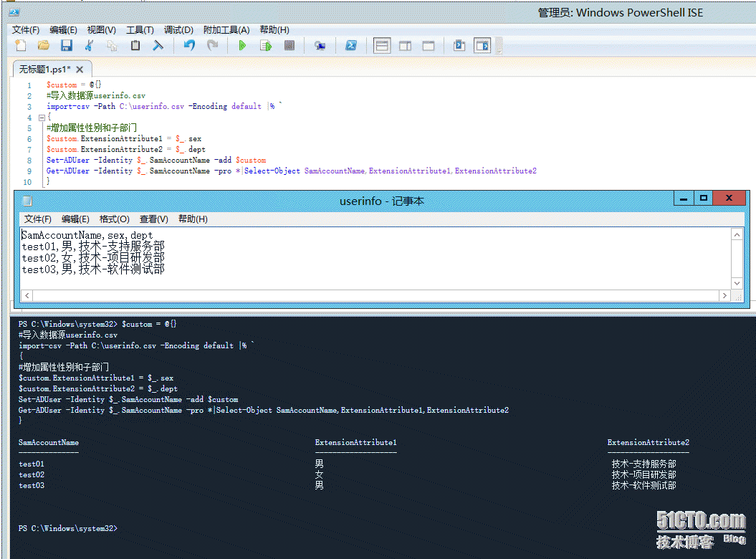
Task: Click console ExtensionAttribute2 column header
Action: pos(648,442)
